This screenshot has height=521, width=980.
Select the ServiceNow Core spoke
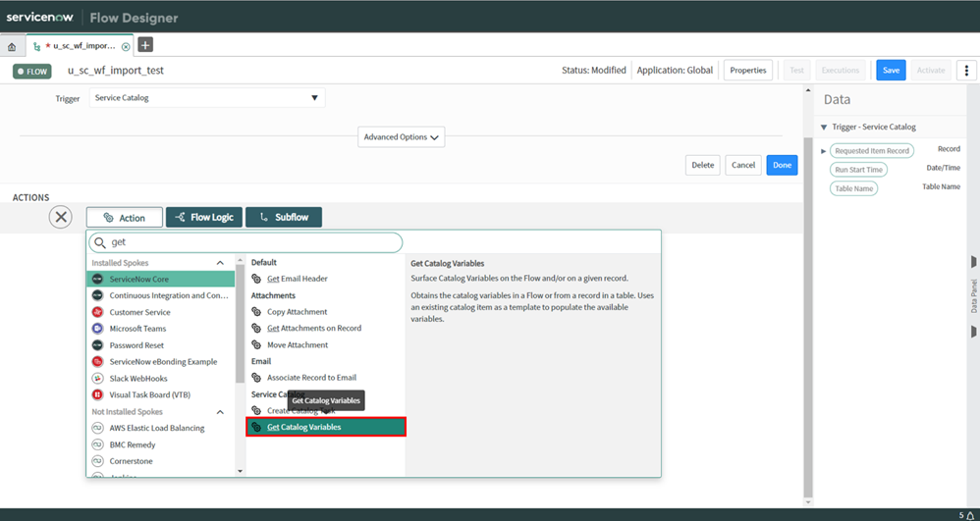pyautogui.click(x=161, y=280)
